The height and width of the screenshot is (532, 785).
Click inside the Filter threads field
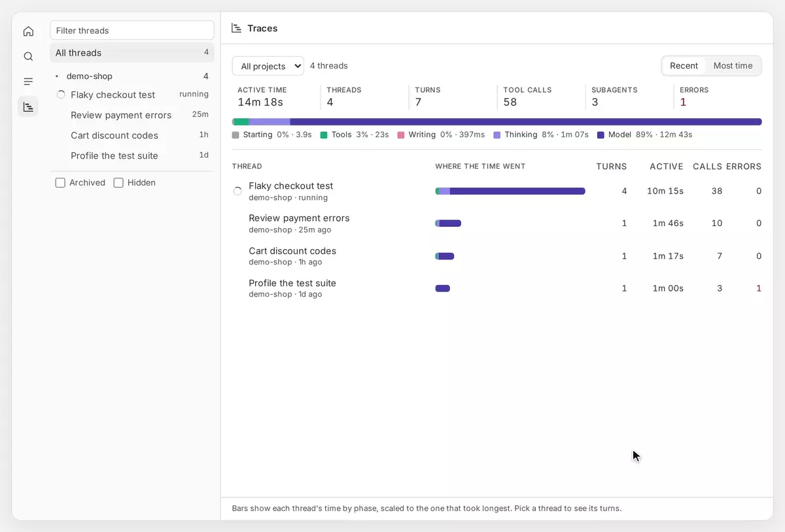[x=132, y=31]
